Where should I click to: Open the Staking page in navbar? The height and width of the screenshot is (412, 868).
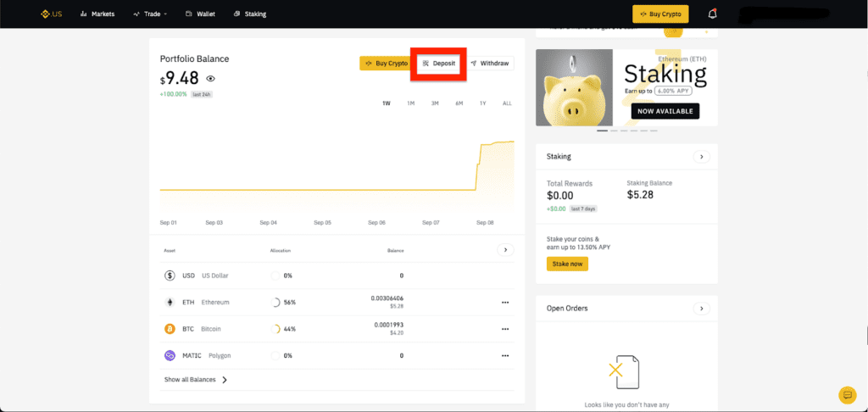[x=250, y=14]
